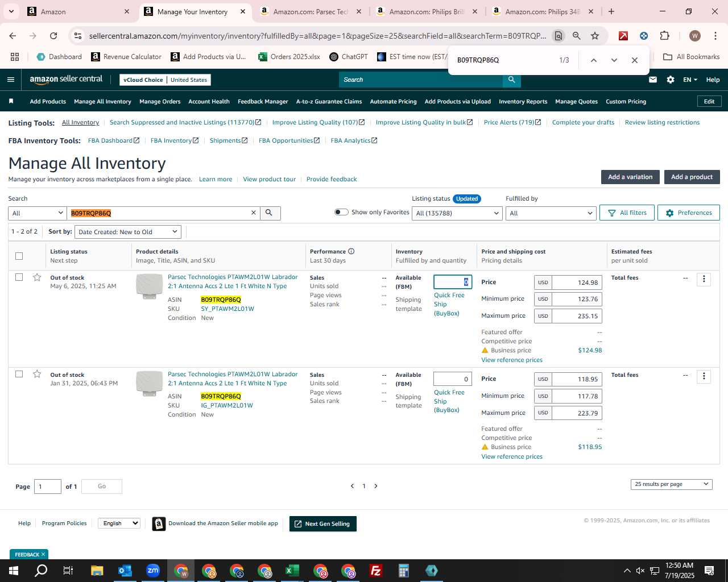
Task: Click the Amazon Seller Central logo
Action: [x=66, y=80]
